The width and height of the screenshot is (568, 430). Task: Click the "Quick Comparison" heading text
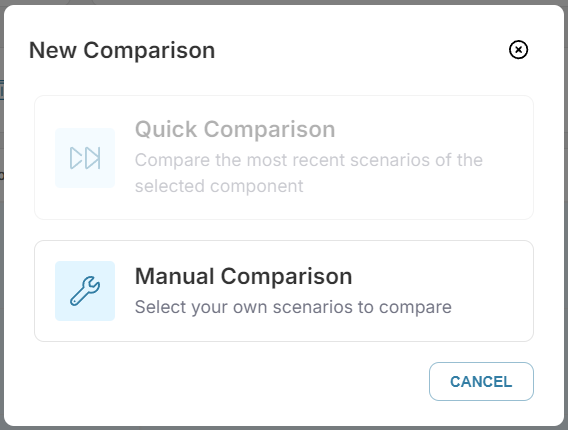tap(235, 129)
